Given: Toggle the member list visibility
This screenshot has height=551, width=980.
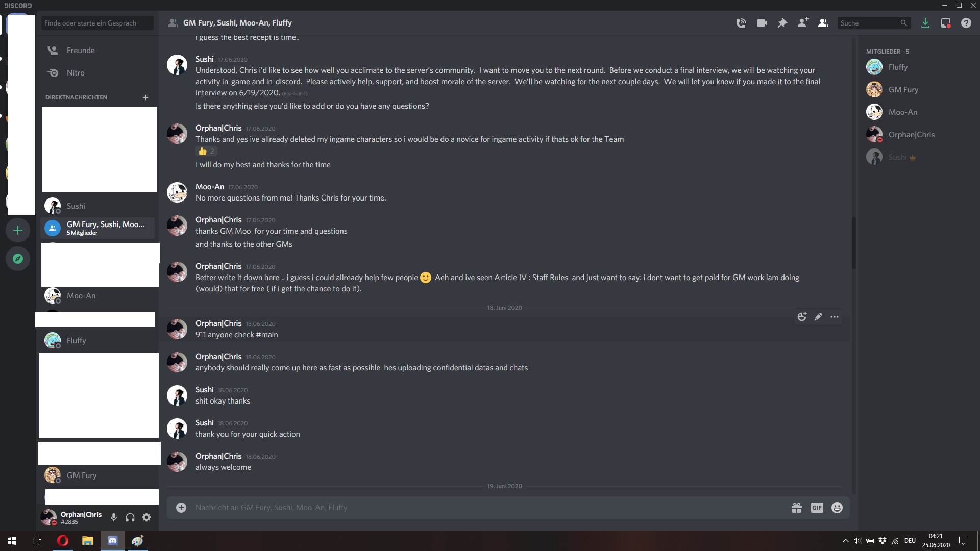Looking at the screenshot, I should pyautogui.click(x=823, y=23).
